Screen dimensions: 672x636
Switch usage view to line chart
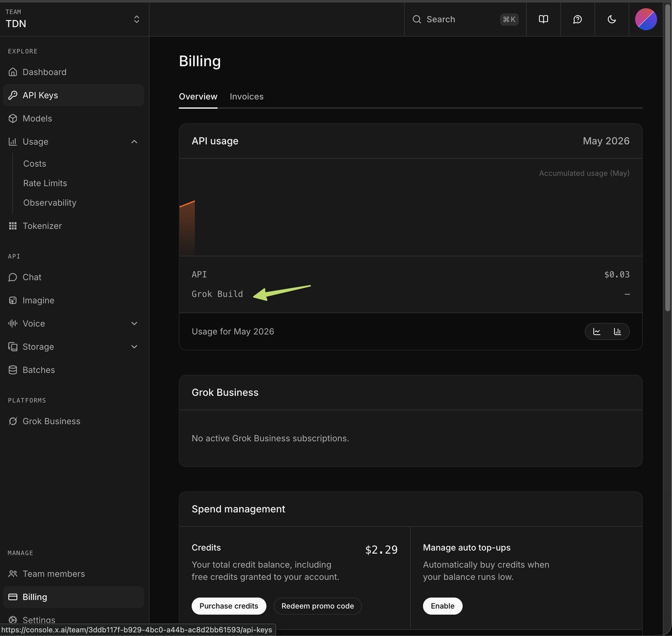597,331
